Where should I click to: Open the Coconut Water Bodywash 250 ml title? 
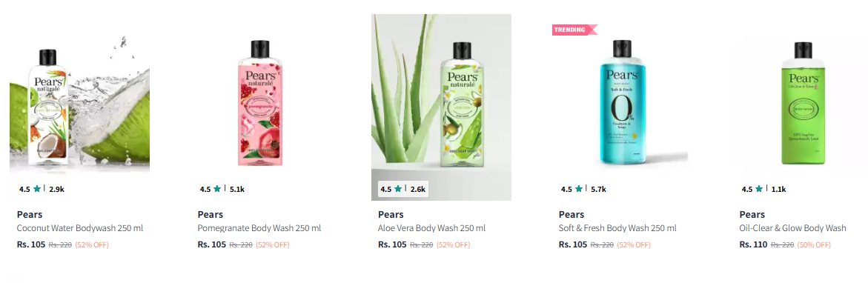coord(80,228)
